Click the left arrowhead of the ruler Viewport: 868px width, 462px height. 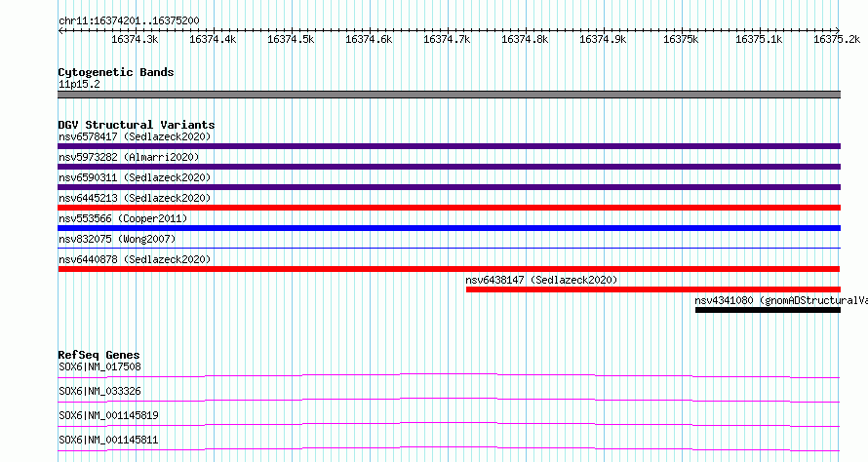pyautogui.click(x=60, y=30)
